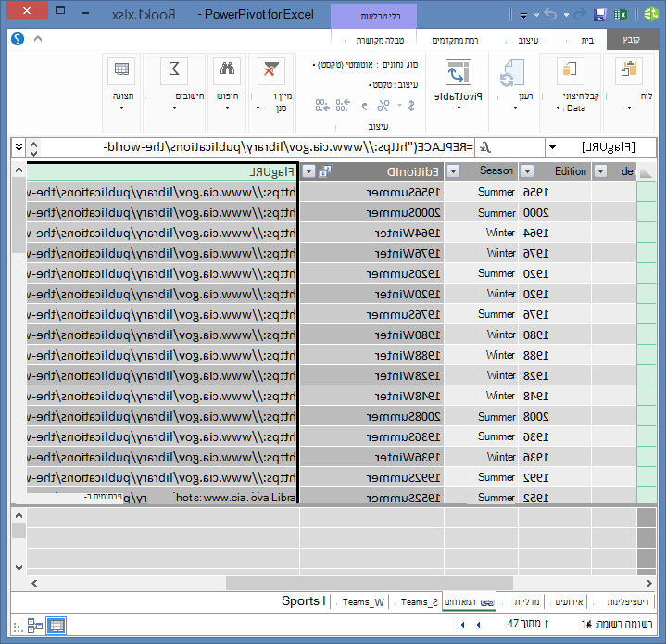Click the decrease decimal places icon
The height and width of the screenshot is (644, 666).
[x=322, y=106]
